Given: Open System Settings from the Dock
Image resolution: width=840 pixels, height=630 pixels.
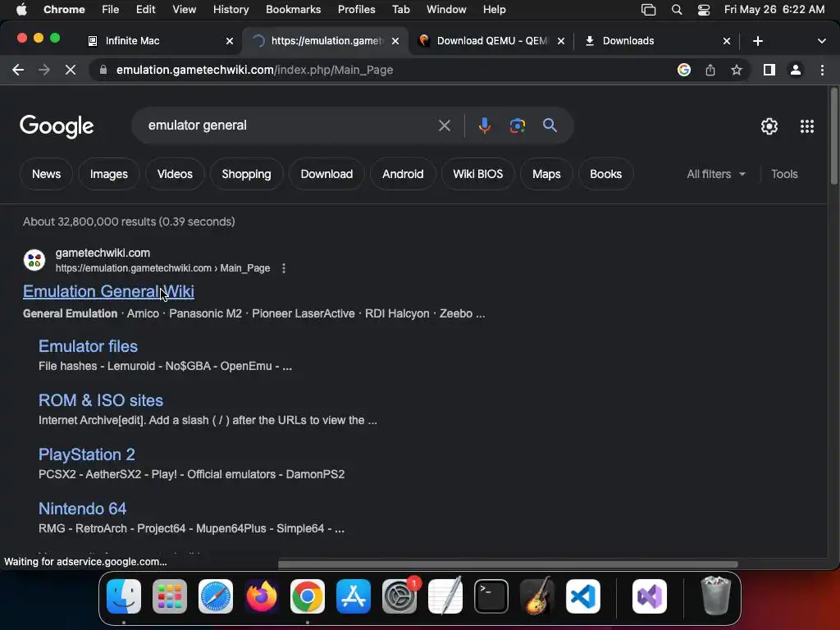Looking at the screenshot, I should [399, 596].
